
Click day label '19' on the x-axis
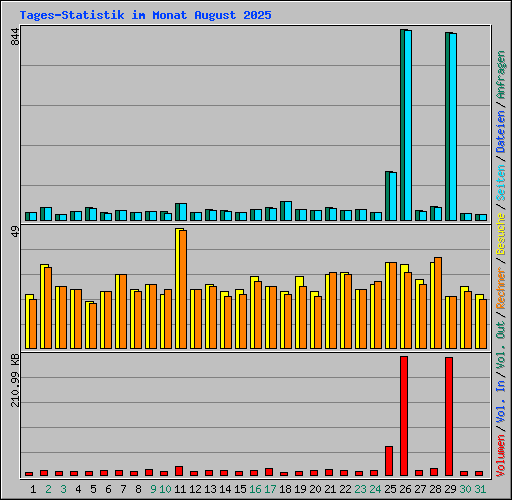click(x=300, y=489)
